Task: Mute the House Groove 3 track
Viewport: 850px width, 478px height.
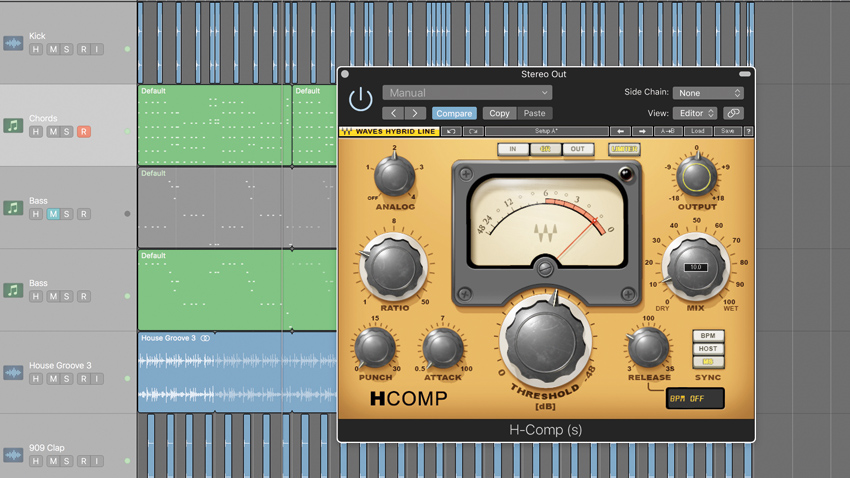Action: (53, 379)
